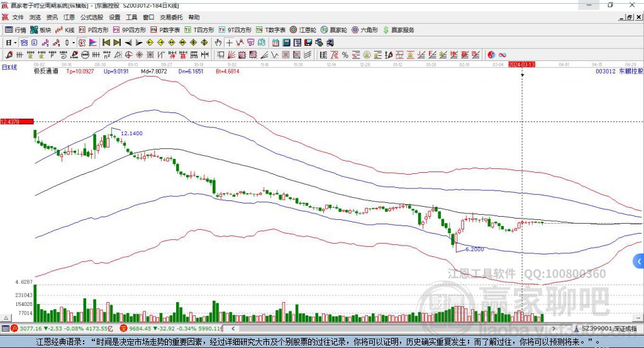Click the SZ399001 深证成指 status entry
This screenshot has height=348, width=644.
tap(605, 329)
